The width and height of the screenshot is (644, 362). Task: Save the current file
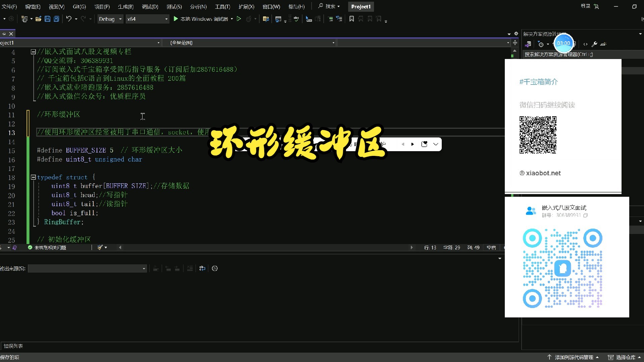[x=47, y=19]
